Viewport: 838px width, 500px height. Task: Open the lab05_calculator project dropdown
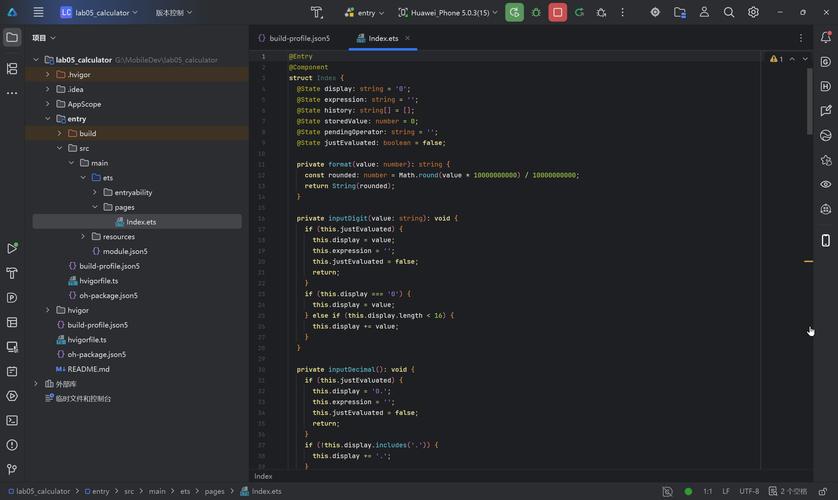pyautogui.click(x=99, y=12)
